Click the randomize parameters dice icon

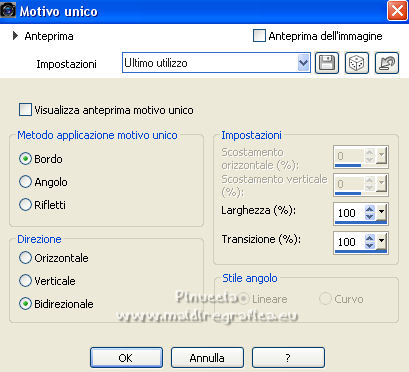click(357, 63)
